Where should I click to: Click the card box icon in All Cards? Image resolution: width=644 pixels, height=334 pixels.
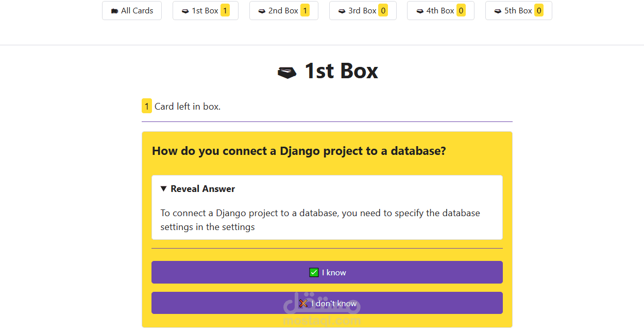[x=114, y=11]
